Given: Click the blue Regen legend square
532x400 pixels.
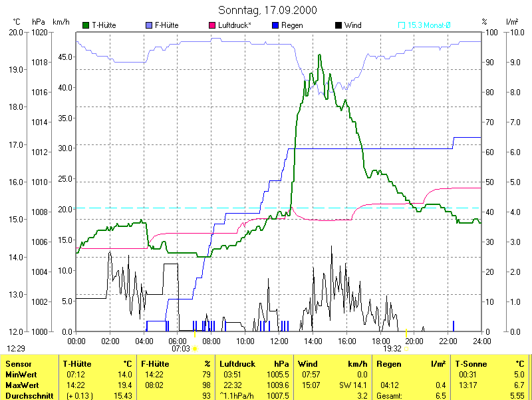Looking at the screenshot, I should pos(275,25).
